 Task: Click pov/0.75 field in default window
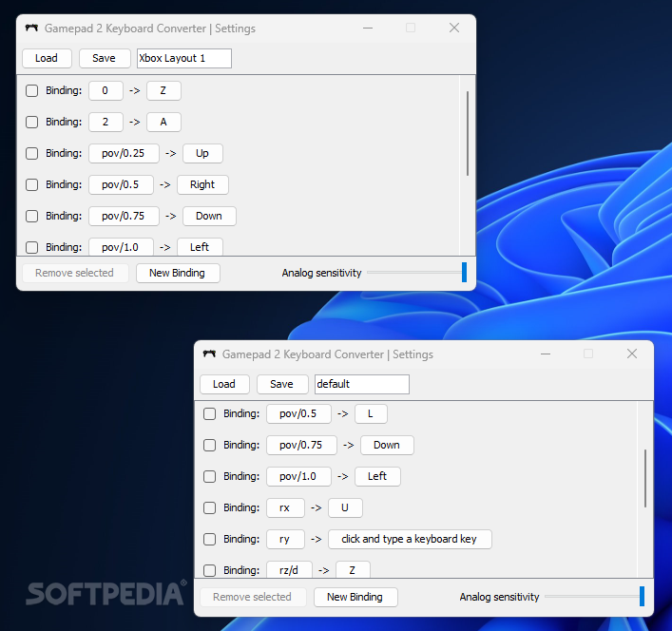point(301,445)
